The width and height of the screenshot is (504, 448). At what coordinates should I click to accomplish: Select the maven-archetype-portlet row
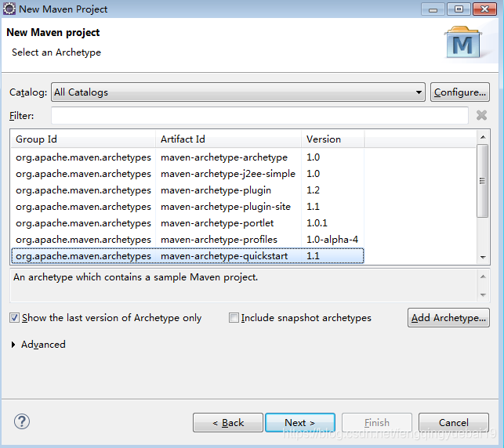coord(187,223)
